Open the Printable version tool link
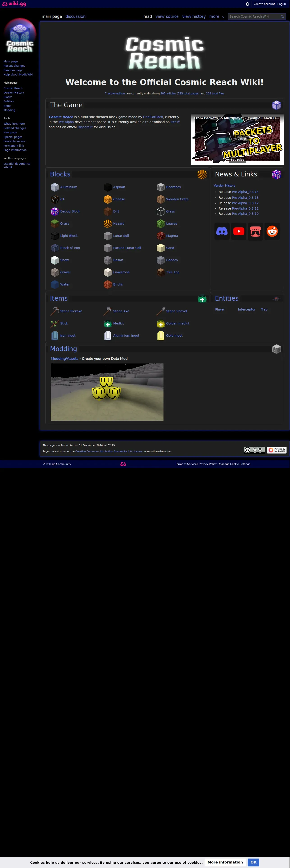This screenshot has width=290, height=868. (x=15, y=142)
